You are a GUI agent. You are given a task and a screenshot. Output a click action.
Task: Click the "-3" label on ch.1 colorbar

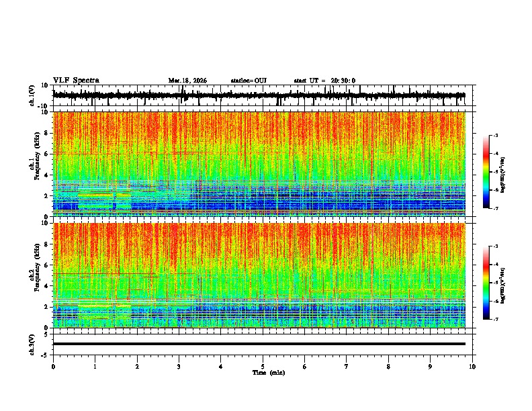[x=496, y=136]
